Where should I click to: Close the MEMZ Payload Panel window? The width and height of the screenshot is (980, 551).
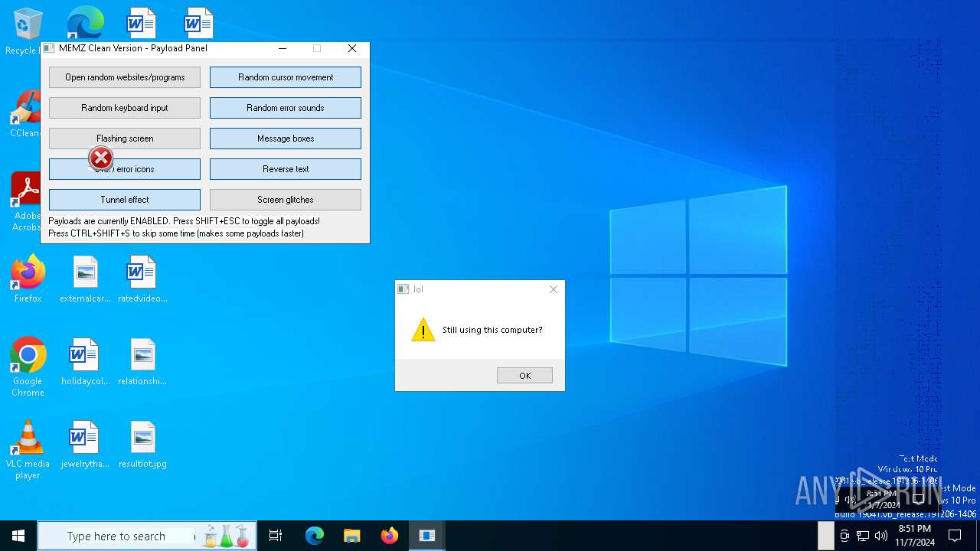(x=352, y=48)
